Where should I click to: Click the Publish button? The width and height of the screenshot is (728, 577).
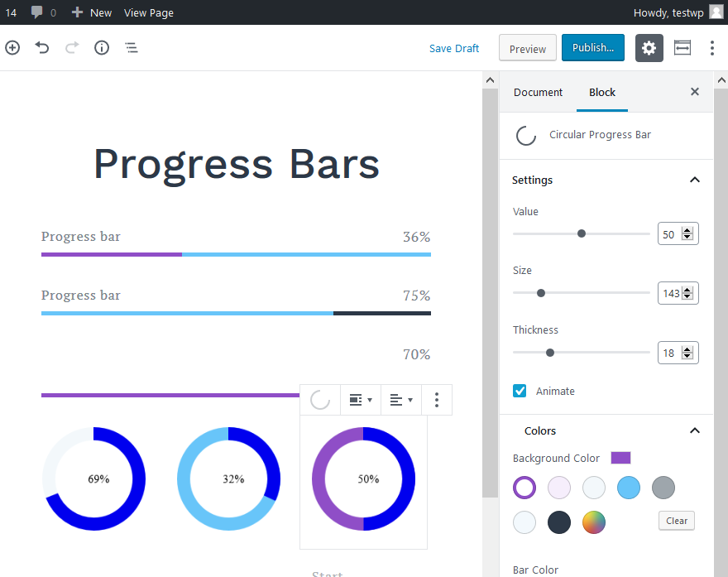click(x=592, y=48)
